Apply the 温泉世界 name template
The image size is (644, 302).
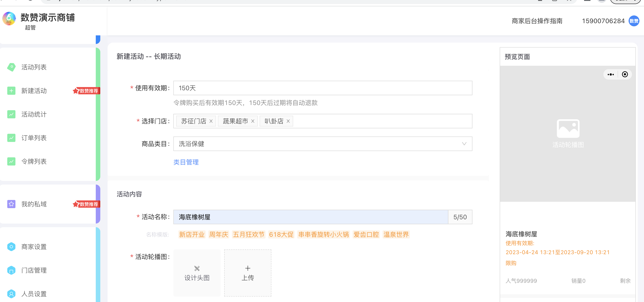coord(396,235)
